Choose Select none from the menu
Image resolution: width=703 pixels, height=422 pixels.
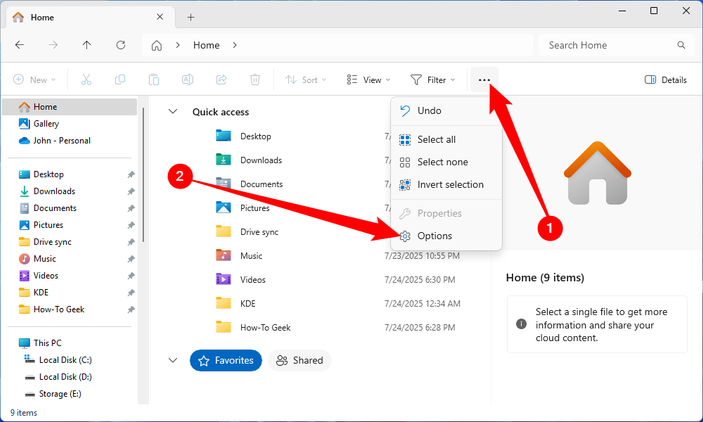tap(446, 162)
